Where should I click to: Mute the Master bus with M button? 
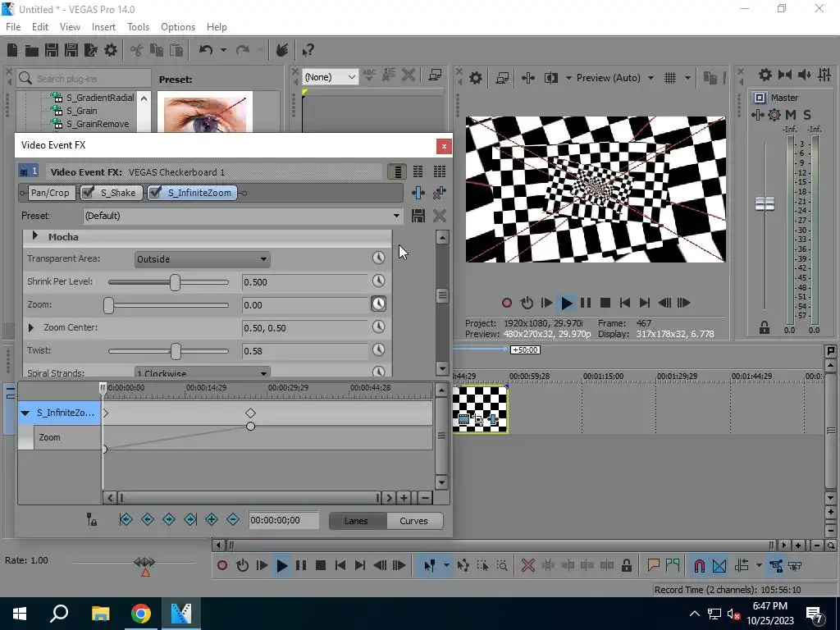(x=791, y=115)
